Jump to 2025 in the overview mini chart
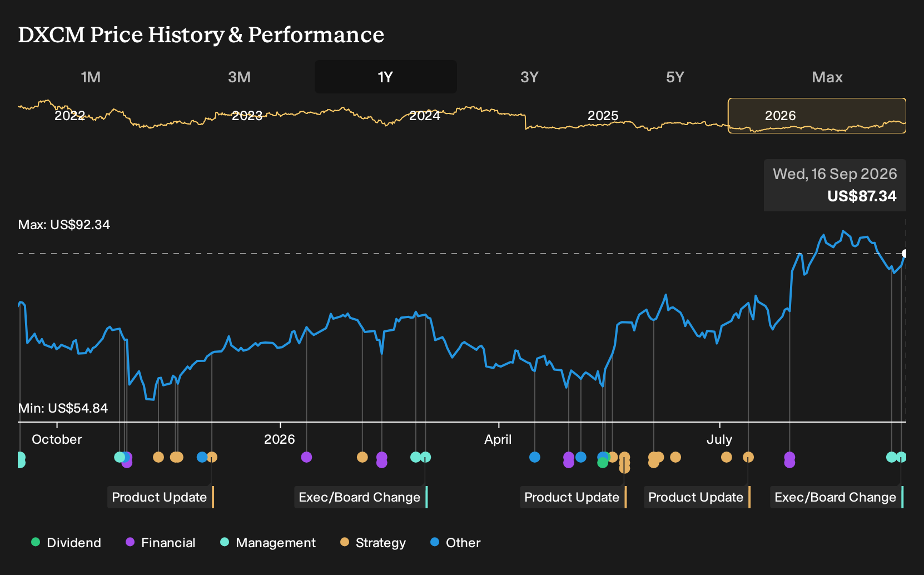 603,116
